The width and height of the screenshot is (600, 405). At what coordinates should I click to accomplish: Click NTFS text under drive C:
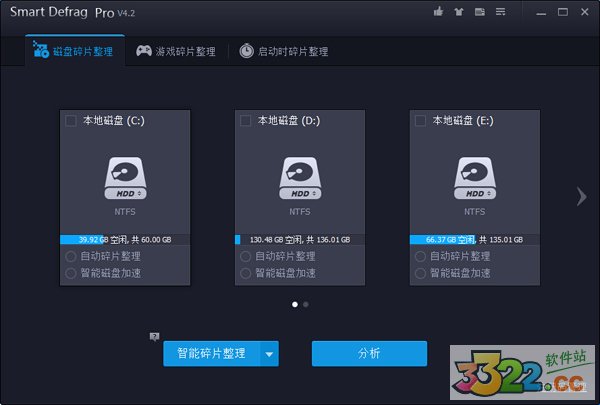(125, 212)
